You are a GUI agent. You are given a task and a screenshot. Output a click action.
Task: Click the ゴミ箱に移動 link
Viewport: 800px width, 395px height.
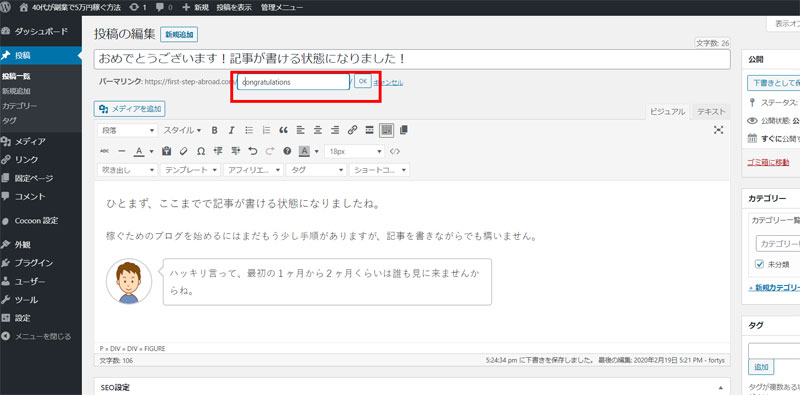(768, 162)
